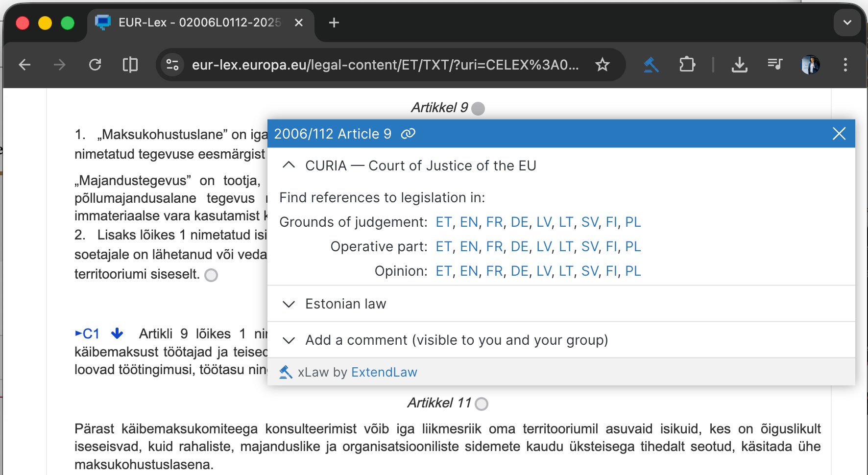Click the media controls playlist icon
The width and height of the screenshot is (868, 475).
pos(775,65)
